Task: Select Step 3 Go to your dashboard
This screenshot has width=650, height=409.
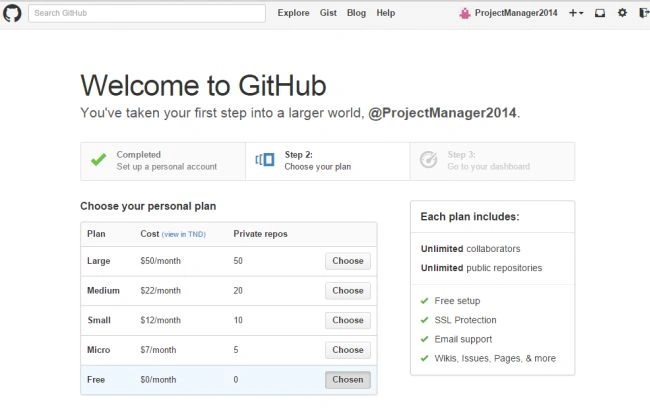Action: [x=492, y=161]
